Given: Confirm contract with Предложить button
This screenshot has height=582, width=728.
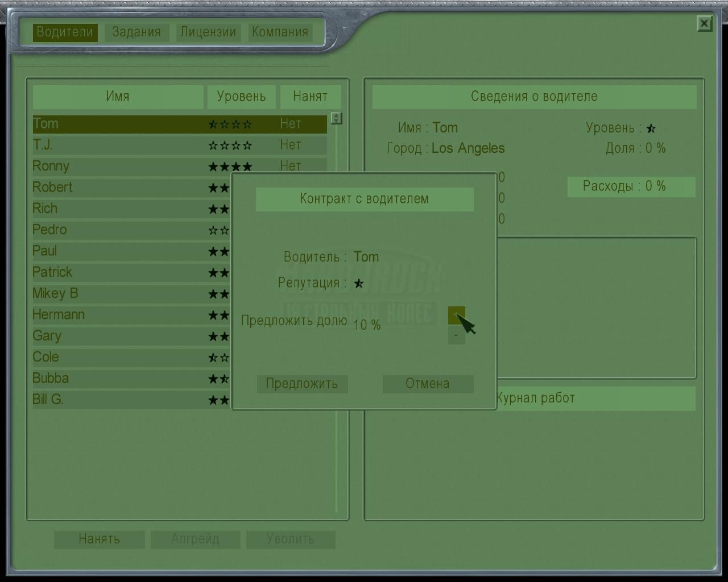Looking at the screenshot, I should 302,384.
